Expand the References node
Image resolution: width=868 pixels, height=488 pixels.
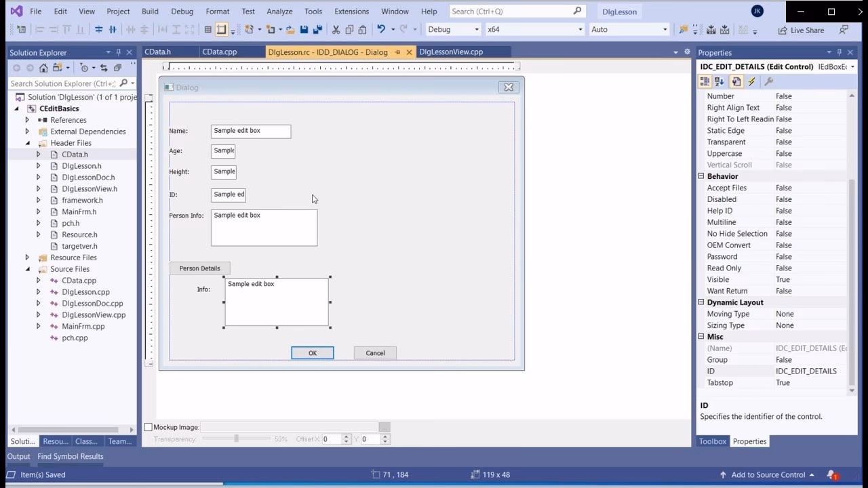click(x=27, y=120)
